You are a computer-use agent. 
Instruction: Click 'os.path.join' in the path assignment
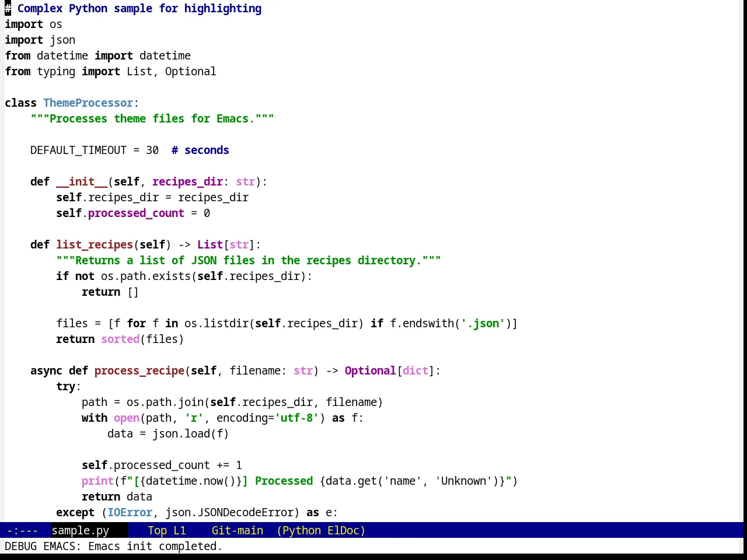coord(165,402)
